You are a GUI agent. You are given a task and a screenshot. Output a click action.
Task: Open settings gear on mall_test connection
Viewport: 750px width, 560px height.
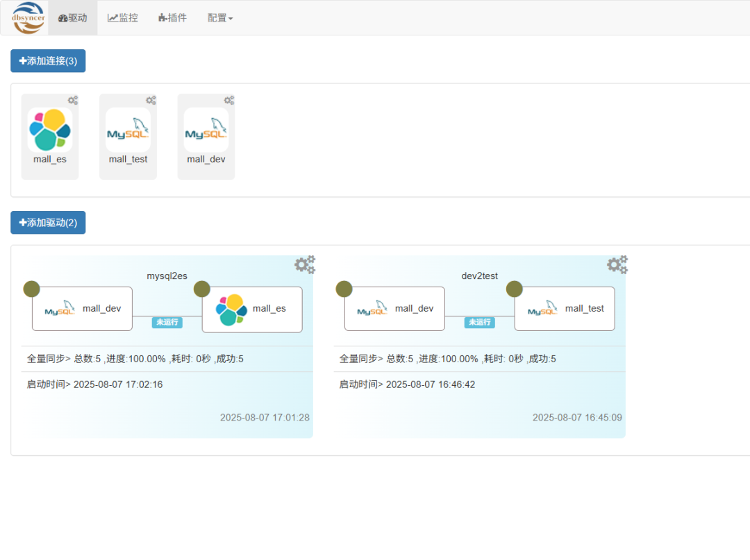click(x=151, y=101)
